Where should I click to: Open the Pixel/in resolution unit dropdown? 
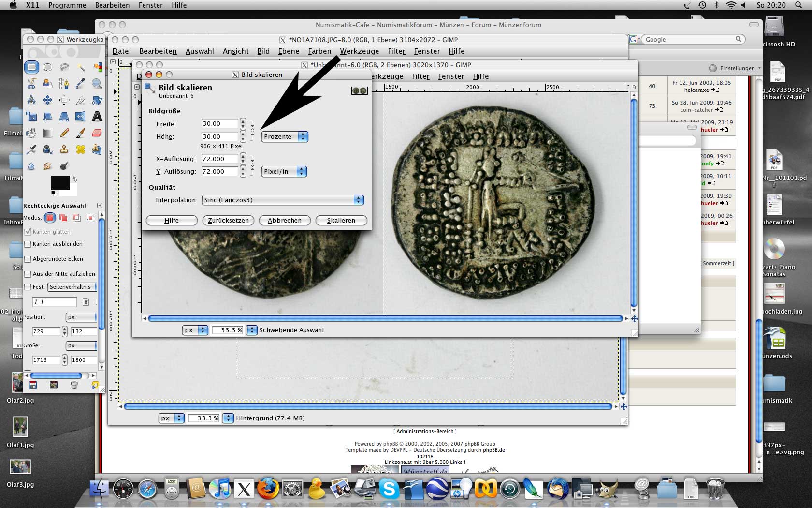point(284,172)
